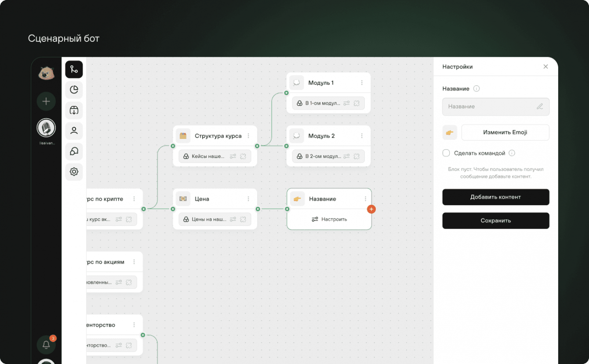Viewport: 589px width, 364px height.
Task: Click the dashed outline icon in В 1-ом модул... chip
Action: [x=357, y=103]
